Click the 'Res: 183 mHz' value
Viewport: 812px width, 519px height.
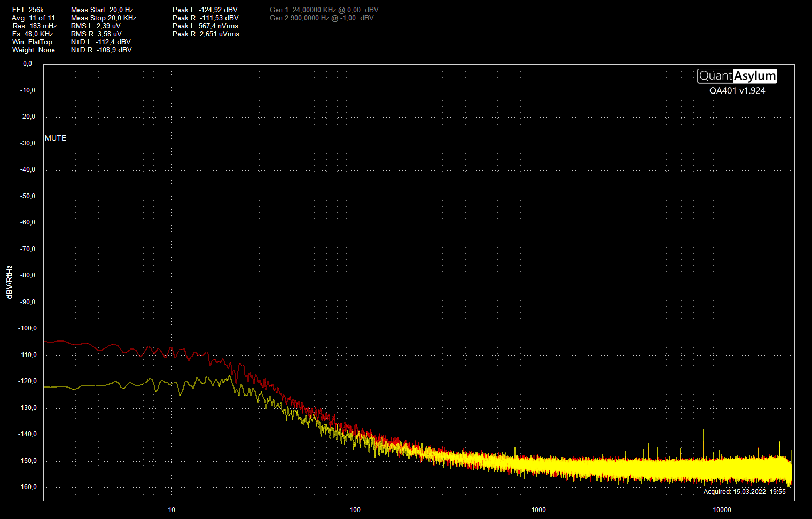pos(35,26)
